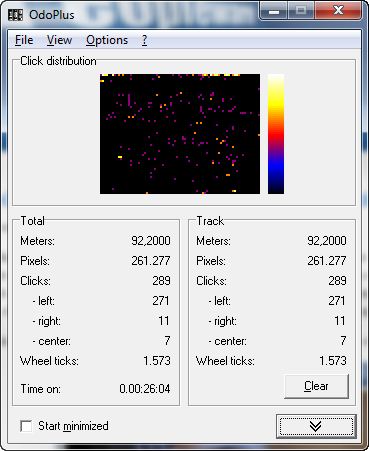Click the Total '- left:' label
The image size is (369, 451).
point(44,301)
